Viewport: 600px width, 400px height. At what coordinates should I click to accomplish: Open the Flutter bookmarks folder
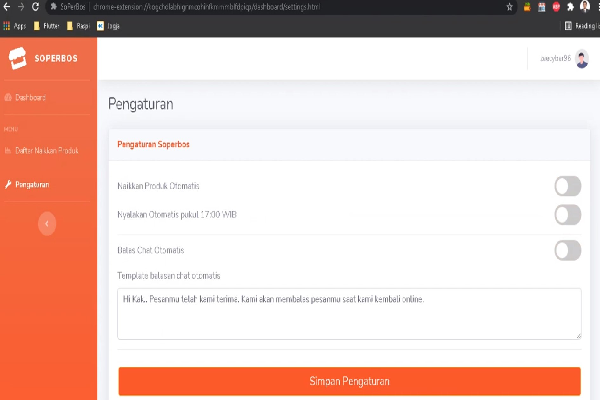tap(47, 26)
